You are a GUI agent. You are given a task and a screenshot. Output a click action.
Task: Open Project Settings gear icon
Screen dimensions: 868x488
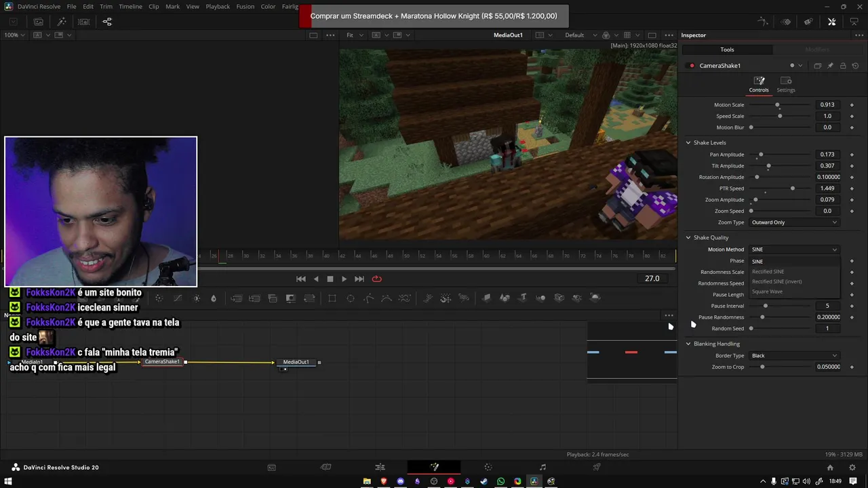point(852,468)
